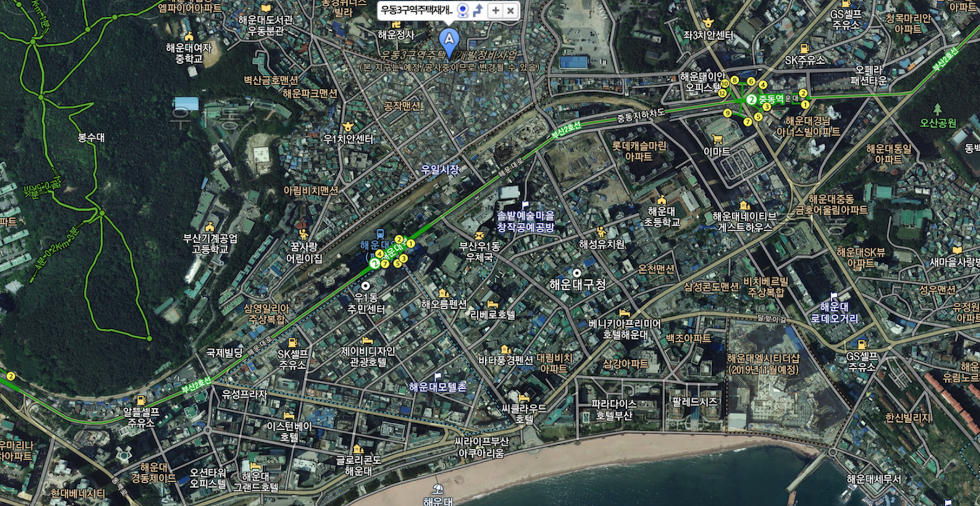
Task: Select the 해운대엘시티더샵 label
Action: 763,364
